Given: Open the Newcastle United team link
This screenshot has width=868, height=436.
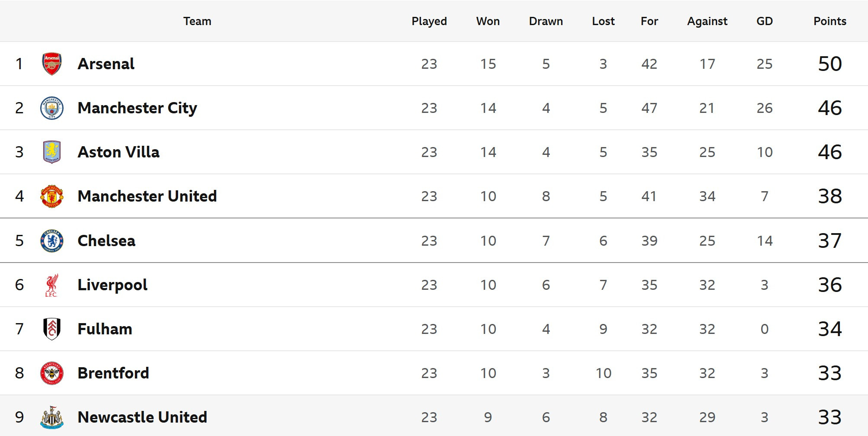Looking at the screenshot, I should pyautogui.click(x=142, y=417).
